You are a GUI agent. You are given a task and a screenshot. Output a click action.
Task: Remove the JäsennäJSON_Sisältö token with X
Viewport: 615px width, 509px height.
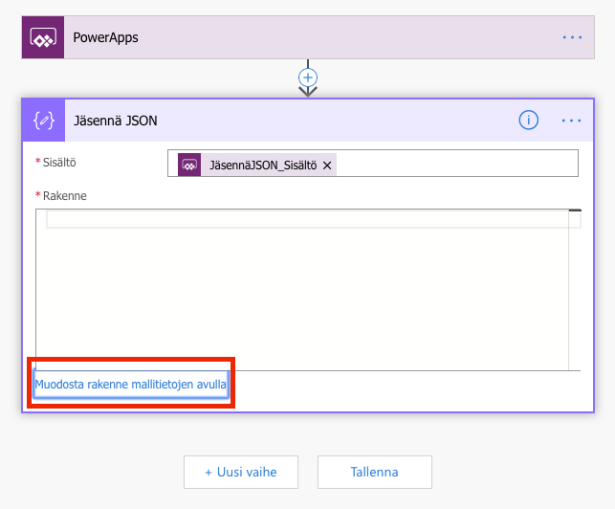click(327, 164)
